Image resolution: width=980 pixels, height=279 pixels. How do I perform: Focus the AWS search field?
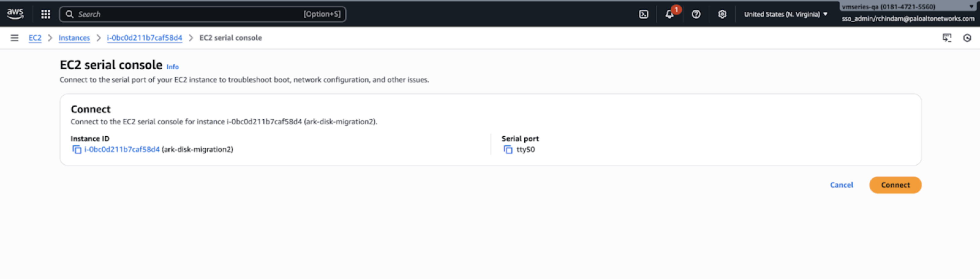point(190,14)
